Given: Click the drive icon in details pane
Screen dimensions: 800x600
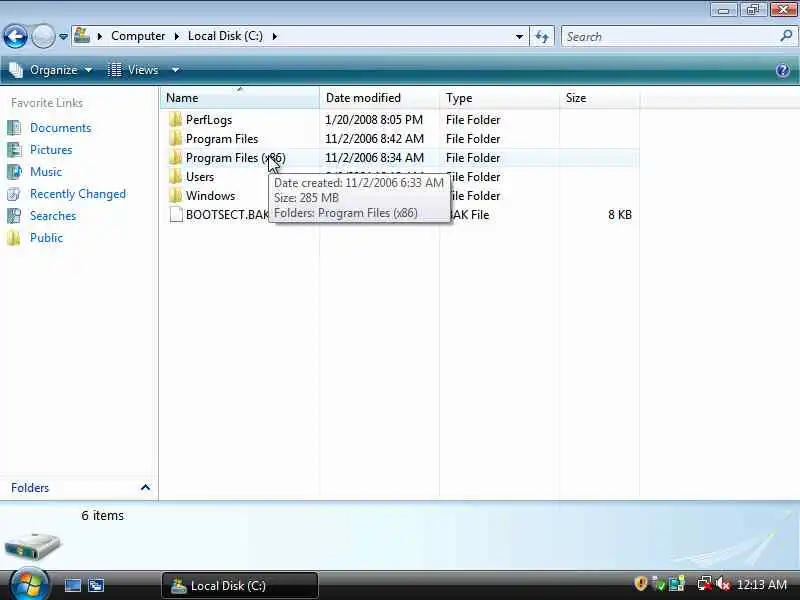Looking at the screenshot, I should [x=33, y=546].
